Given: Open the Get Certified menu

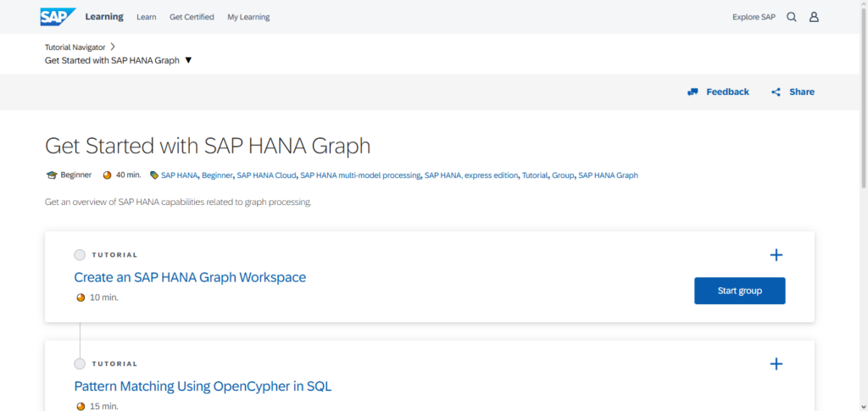Looking at the screenshot, I should click(x=192, y=17).
